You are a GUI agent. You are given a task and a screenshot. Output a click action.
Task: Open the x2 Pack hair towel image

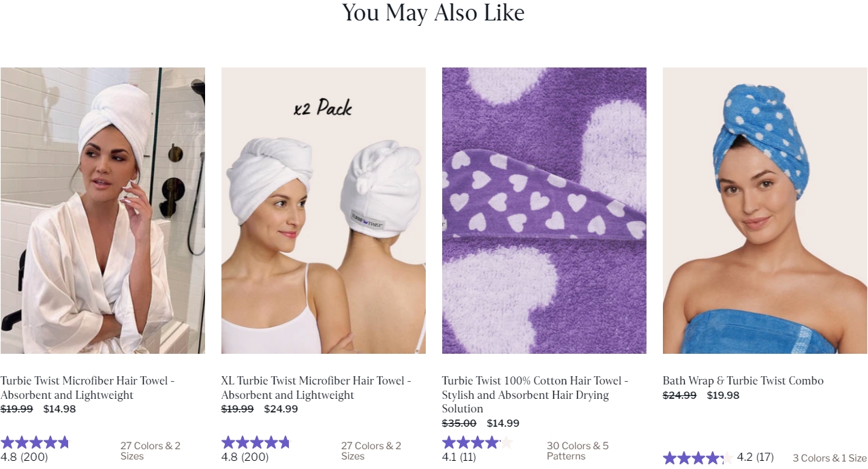click(x=323, y=210)
